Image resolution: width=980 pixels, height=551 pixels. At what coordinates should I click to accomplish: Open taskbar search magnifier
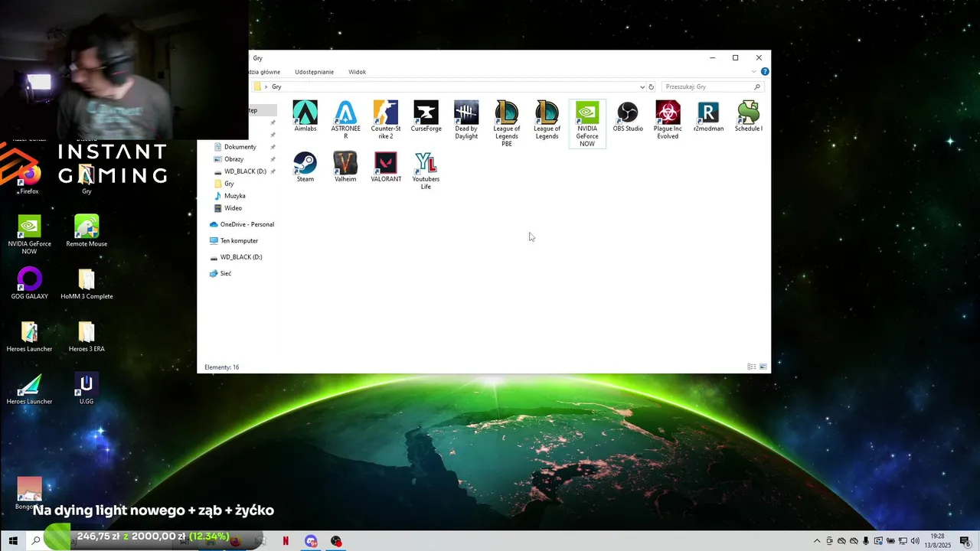(35, 541)
